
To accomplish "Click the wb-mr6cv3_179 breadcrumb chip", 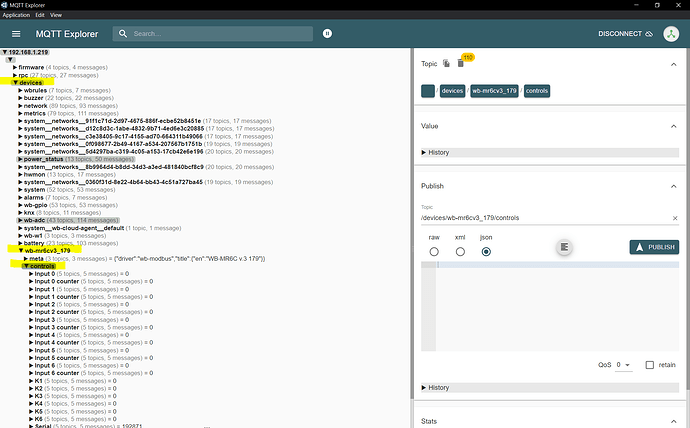I will tap(494, 91).
